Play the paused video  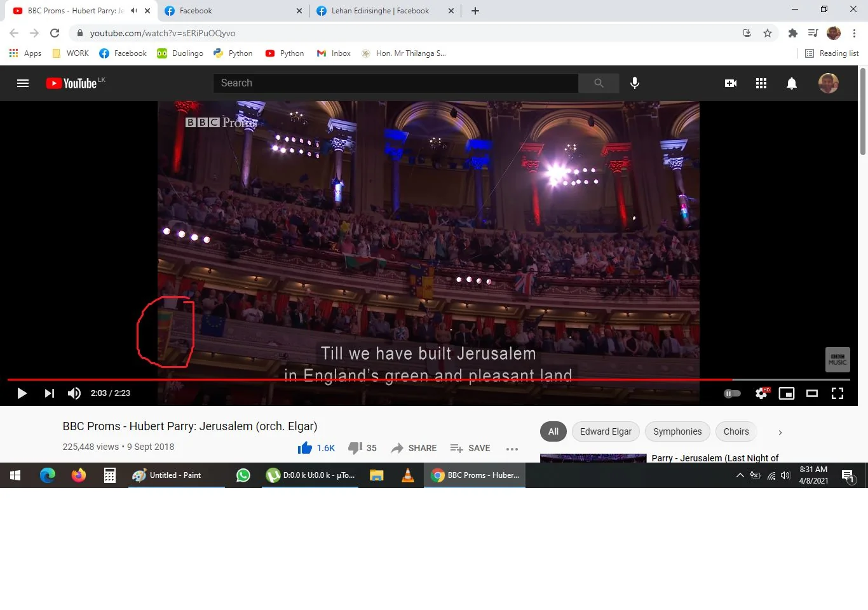22,393
